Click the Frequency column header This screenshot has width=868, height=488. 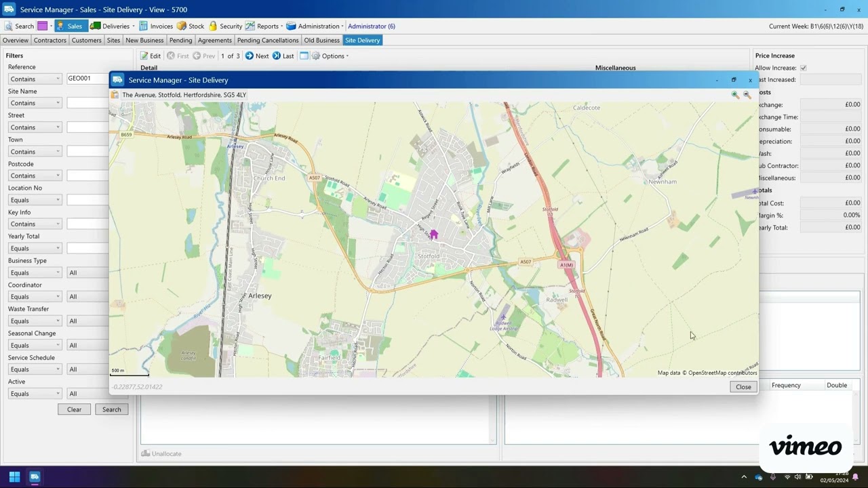786,385
